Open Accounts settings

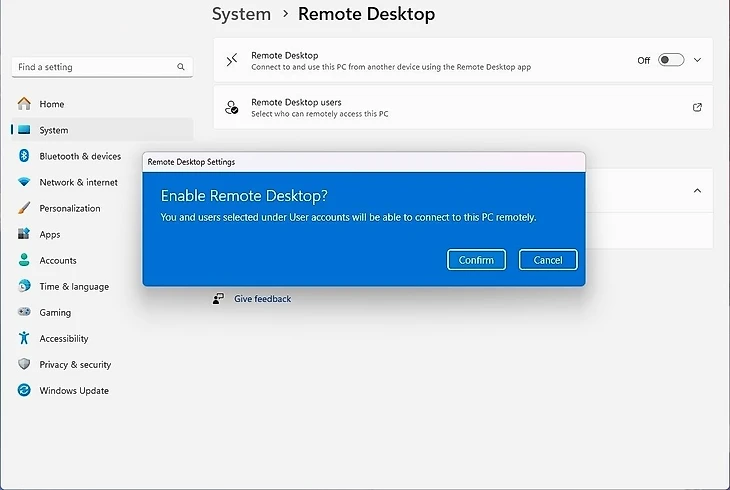pyautogui.click(x=102, y=260)
